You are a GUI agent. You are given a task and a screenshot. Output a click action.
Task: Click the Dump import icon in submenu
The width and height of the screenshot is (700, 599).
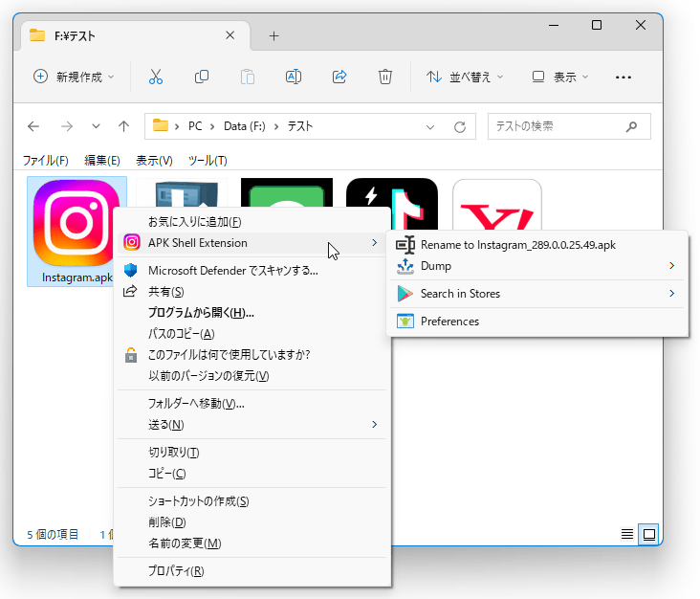click(x=405, y=266)
